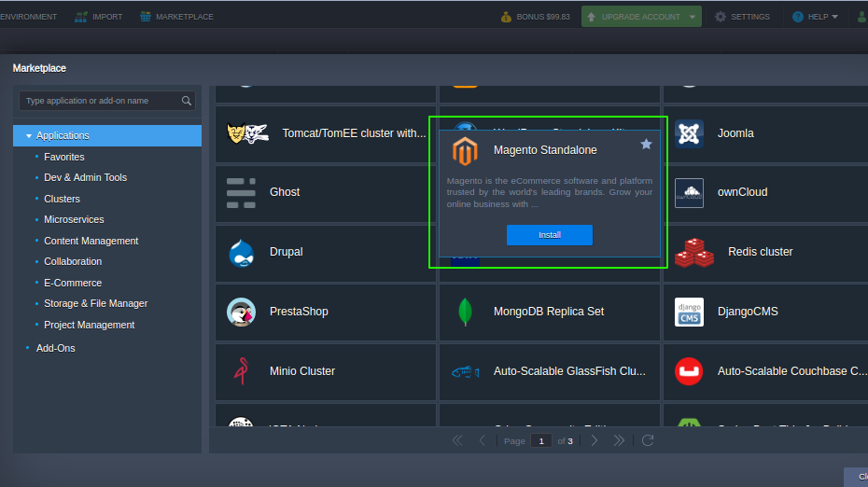Image resolution: width=868 pixels, height=487 pixels.
Task: Click the Joomla app icon
Action: pyautogui.click(x=689, y=133)
